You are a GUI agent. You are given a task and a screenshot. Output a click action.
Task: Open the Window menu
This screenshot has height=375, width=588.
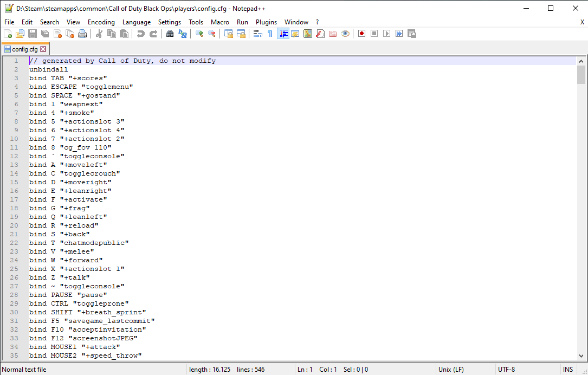296,22
